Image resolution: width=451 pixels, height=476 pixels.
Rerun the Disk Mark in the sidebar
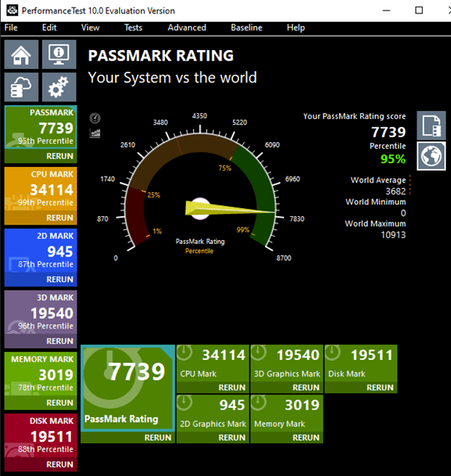[60, 465]
